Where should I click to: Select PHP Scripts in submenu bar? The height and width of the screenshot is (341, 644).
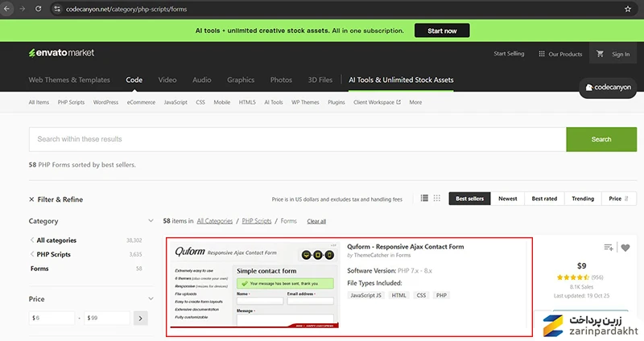tap(71, 102)
